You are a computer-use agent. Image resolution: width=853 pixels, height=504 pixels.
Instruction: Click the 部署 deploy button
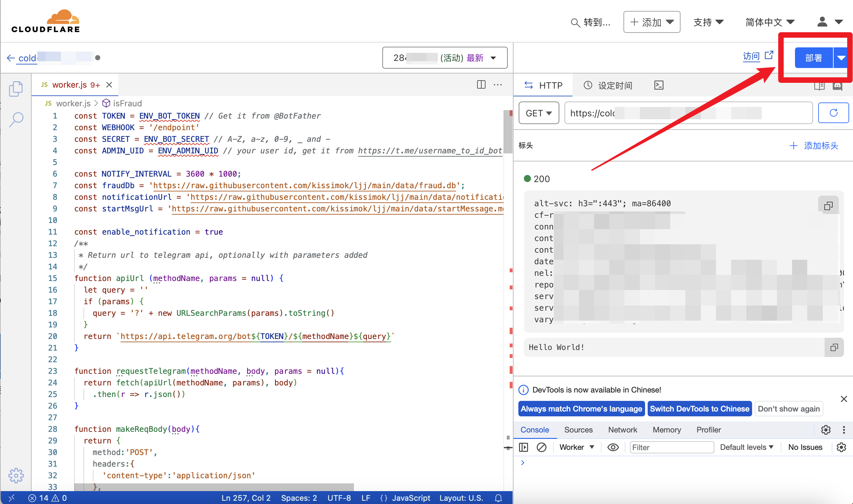pos(814,58)
